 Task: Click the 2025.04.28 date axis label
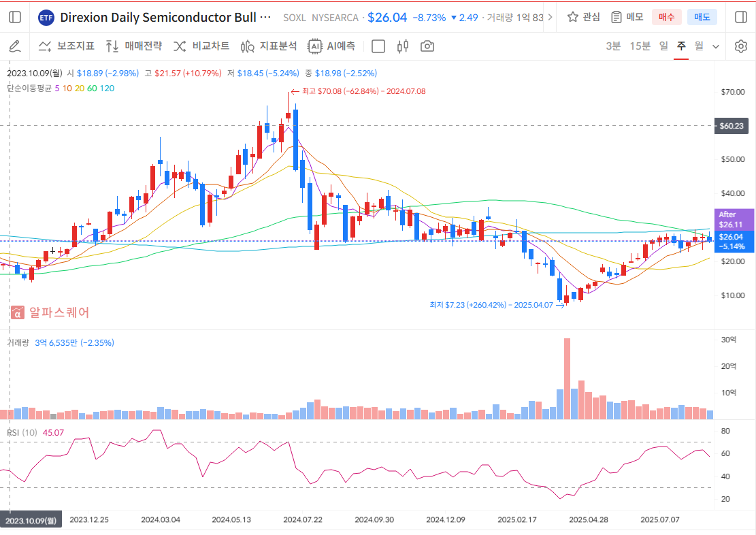[588, 520]
